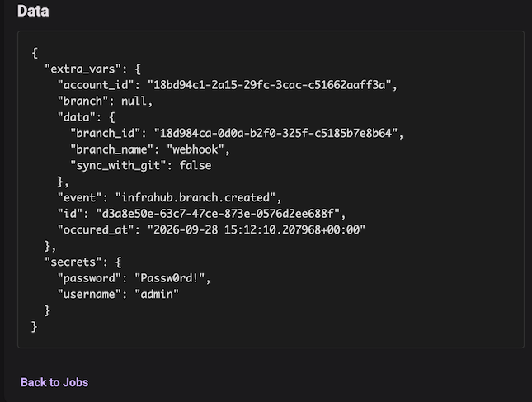Click the username "admin" value
Viewport: 532px width, 402px height.
coord(157,294)
